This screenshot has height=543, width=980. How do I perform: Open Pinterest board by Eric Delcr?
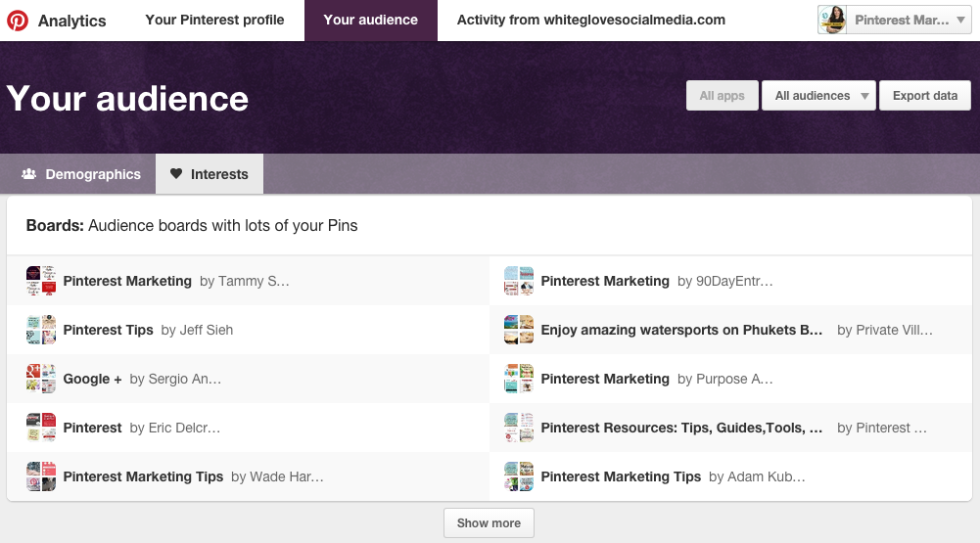click(x=92, y=428)
